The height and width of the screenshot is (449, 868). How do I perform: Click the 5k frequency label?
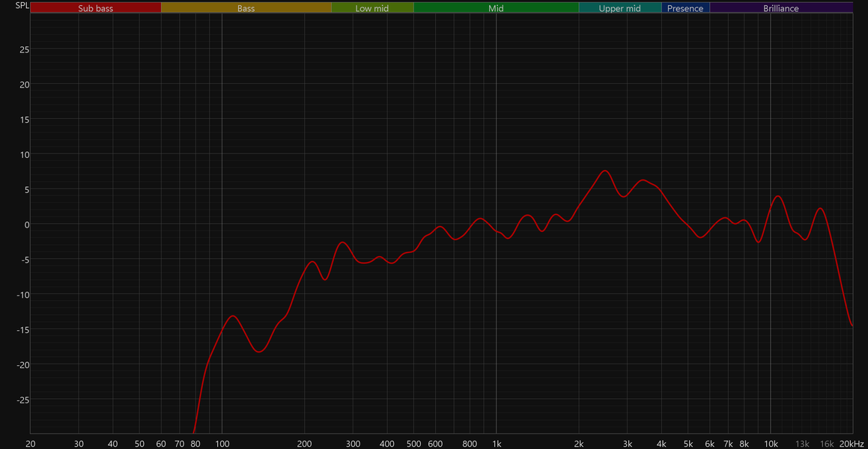[688, 444]
